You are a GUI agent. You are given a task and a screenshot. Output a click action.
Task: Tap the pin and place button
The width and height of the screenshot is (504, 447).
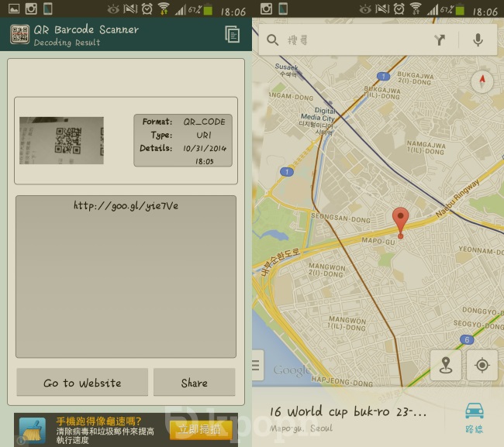tap(446, 365)
